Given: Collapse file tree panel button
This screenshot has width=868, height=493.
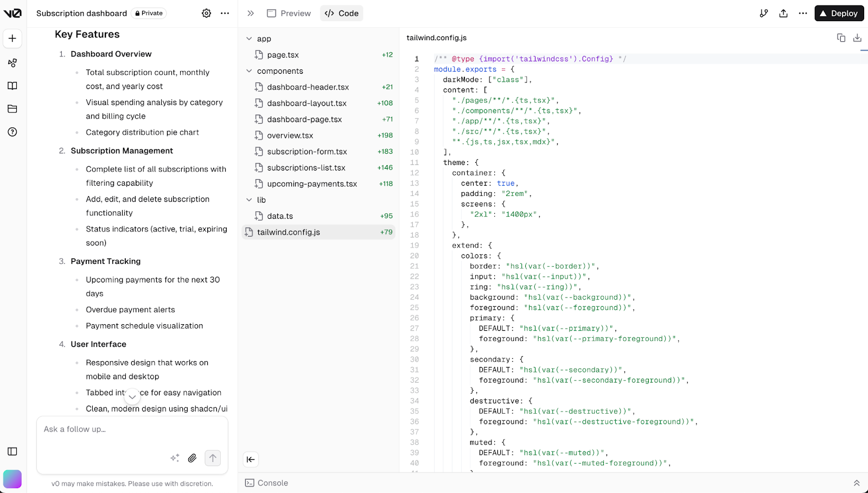Looking at the screenshot, I should point(251,459).
